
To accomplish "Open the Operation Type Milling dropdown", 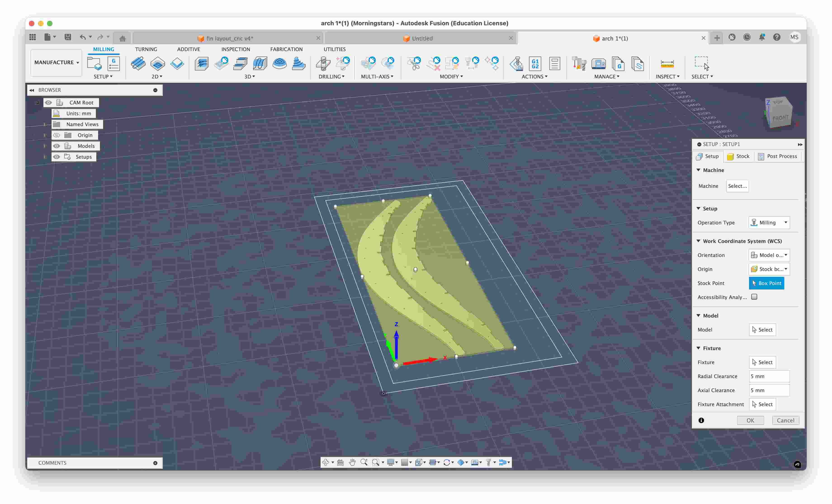I will pyautogui.click(x=769, y=222).
